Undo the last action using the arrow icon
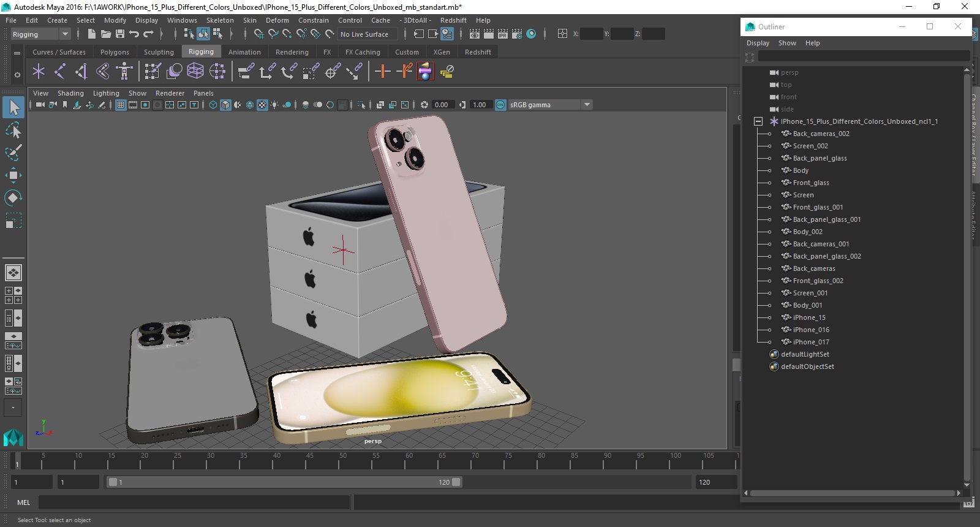The height and width of the screenshot is (527, 980). [134, 34]
